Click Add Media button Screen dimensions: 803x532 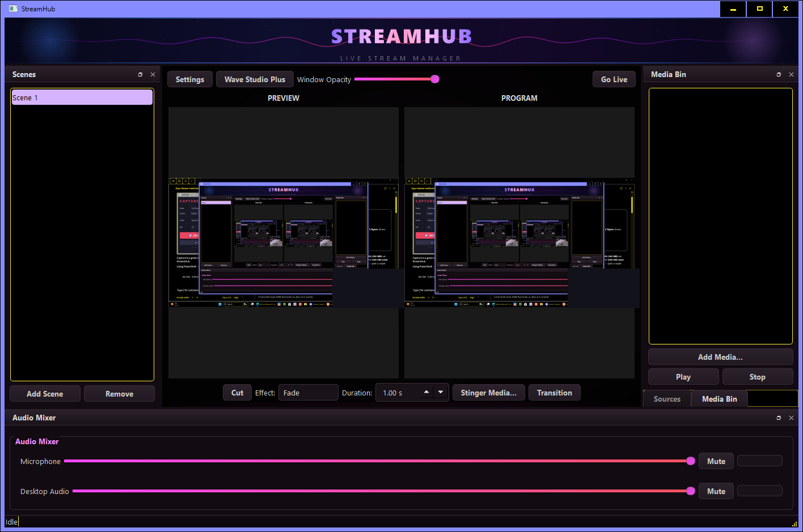tap(720, 357)
